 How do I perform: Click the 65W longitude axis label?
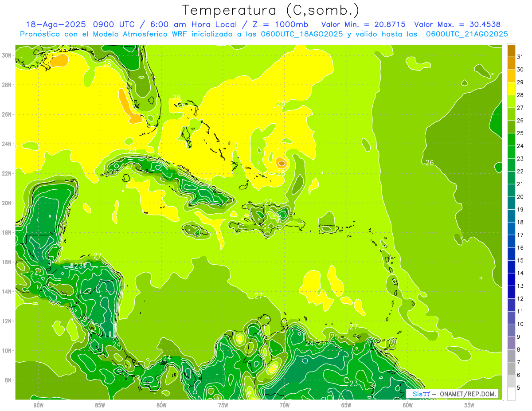(x=346, y=405)
